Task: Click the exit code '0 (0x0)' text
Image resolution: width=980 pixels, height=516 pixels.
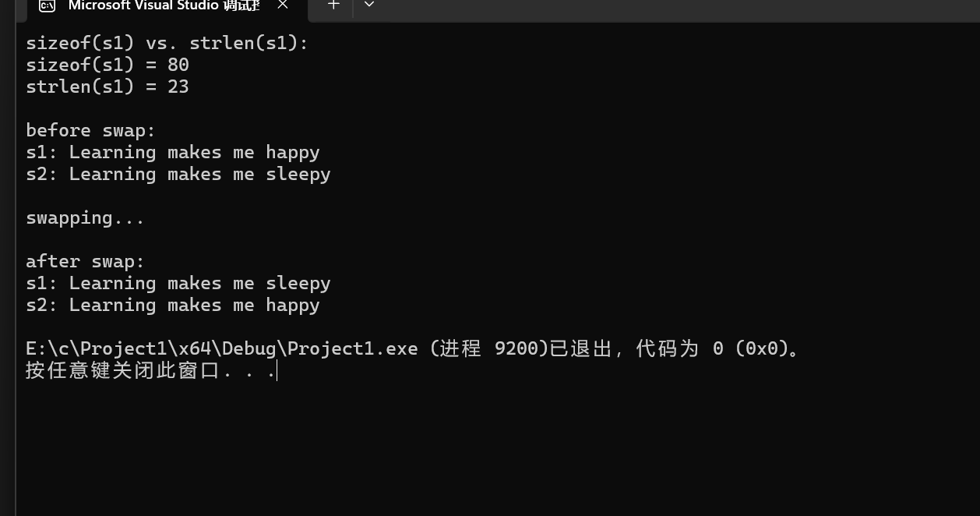Action: (x=751, y=348)
